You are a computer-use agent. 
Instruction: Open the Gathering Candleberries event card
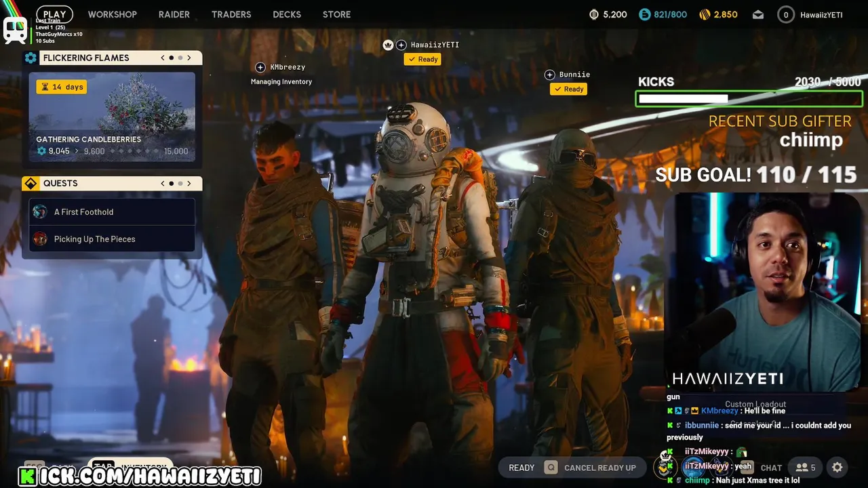coord(112,117)
